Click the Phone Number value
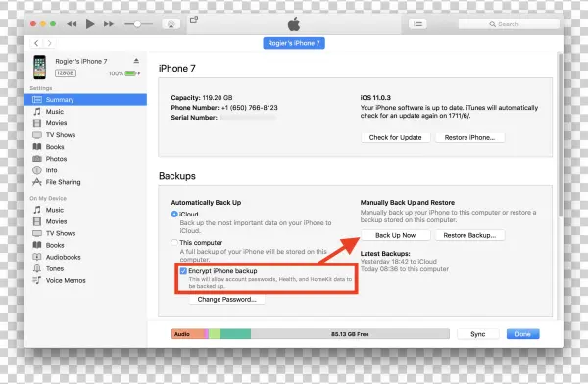The width and height of the screenshot is (588, 384). pos(249,108)
